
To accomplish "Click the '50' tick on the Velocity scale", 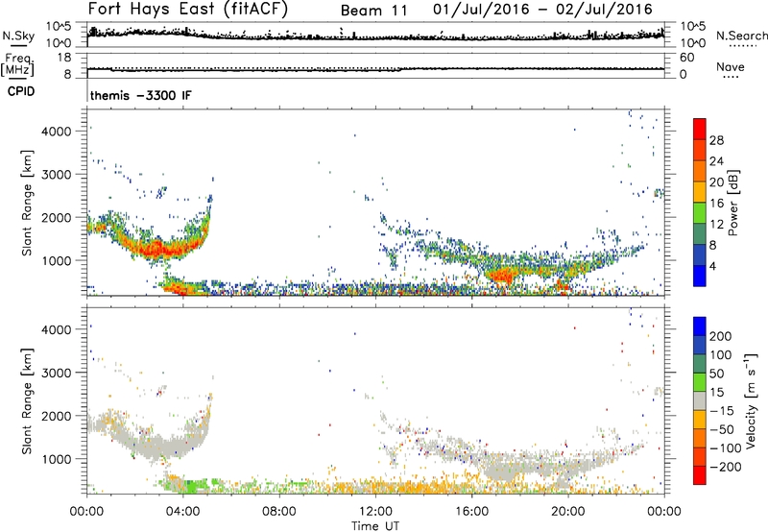I will coord(716,374).
